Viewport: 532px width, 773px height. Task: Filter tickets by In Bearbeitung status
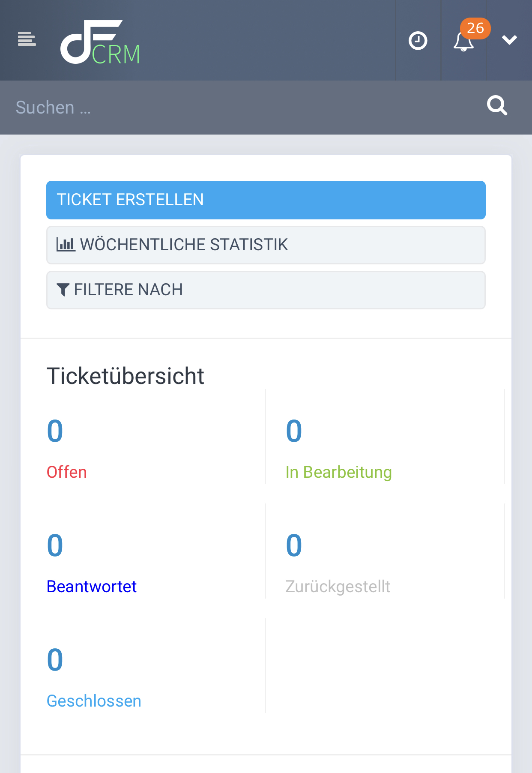pos(339,472)
